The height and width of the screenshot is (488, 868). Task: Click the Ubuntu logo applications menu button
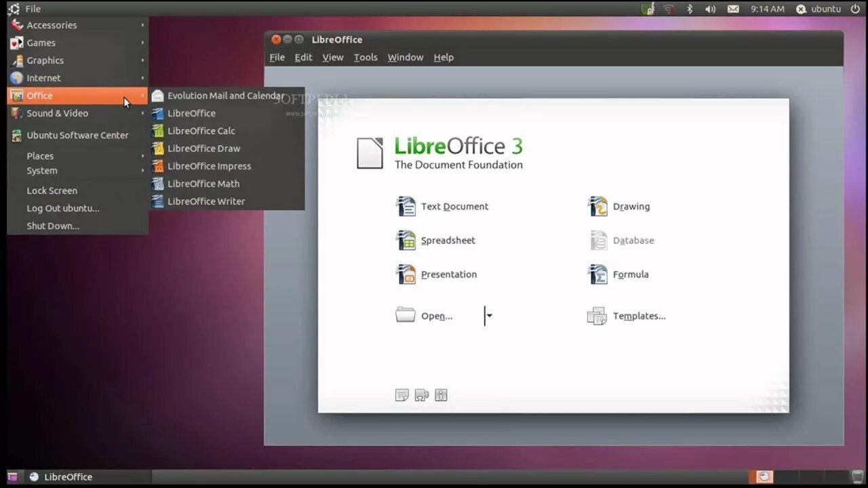coord(13,9)
